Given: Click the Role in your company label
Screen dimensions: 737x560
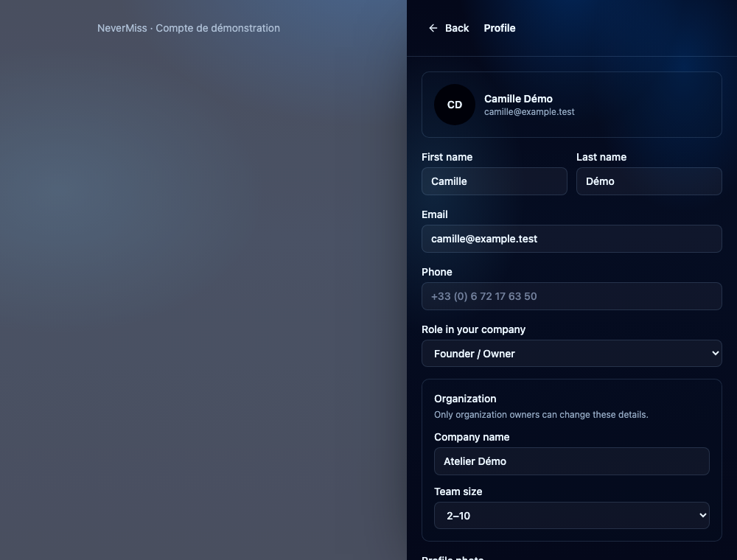Looking at the screenshot, I should [473, 330].
